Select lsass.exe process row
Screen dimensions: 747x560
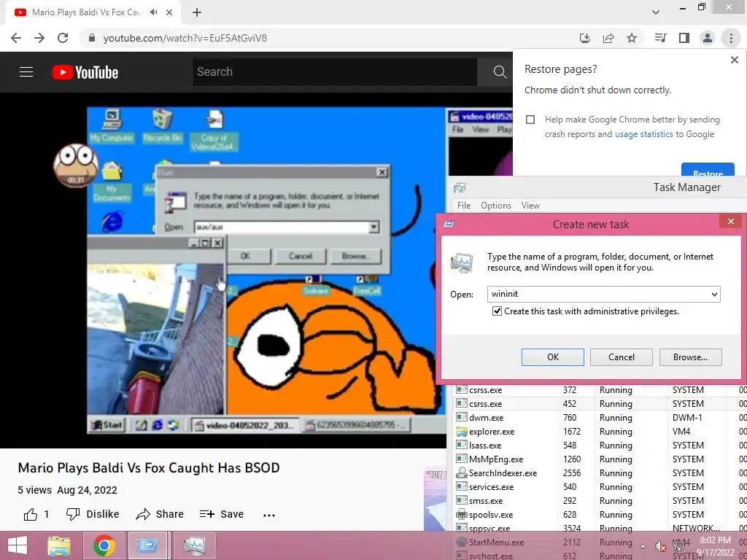point(600,446)
